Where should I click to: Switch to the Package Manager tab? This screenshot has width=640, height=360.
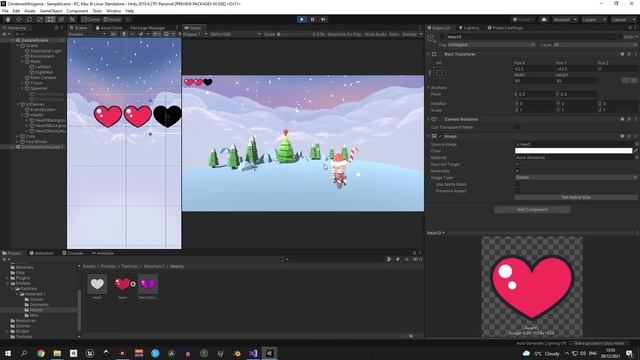tap(148, 28)
